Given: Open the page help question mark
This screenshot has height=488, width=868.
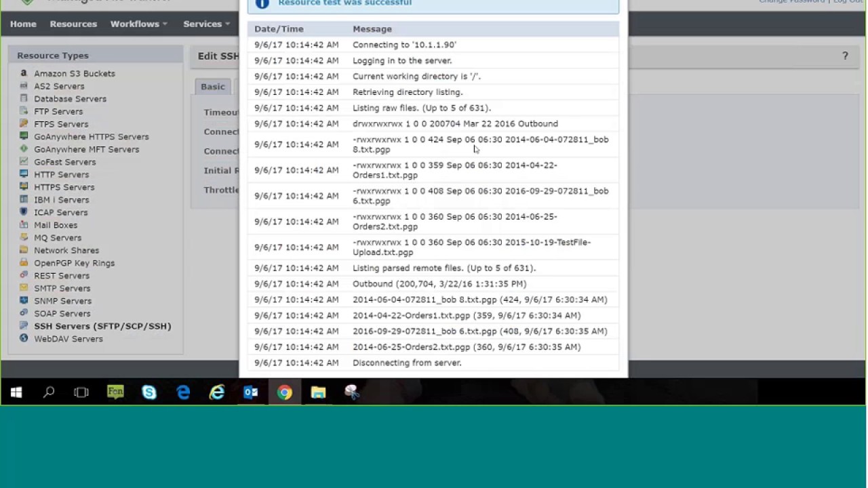Looking at the screenshot, I should tap(845, 56).
